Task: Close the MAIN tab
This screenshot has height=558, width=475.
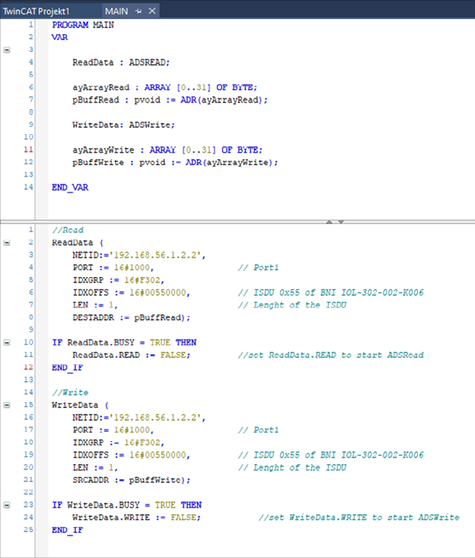Action: point(152,11)
